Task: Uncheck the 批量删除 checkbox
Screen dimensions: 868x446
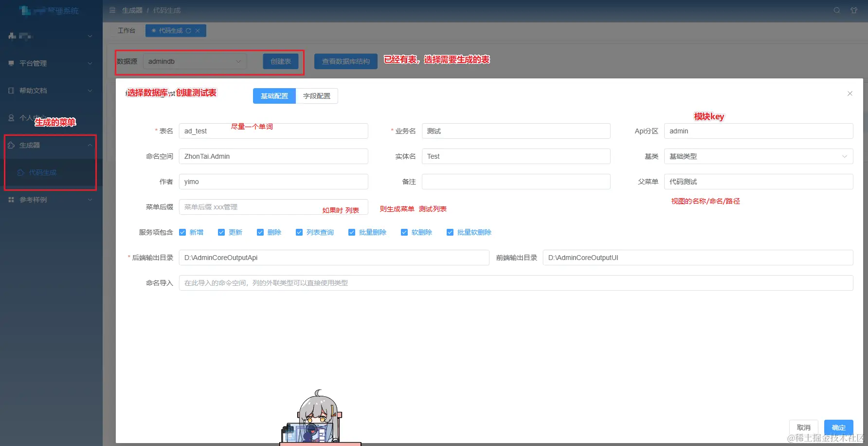Action: click(352, 232)
